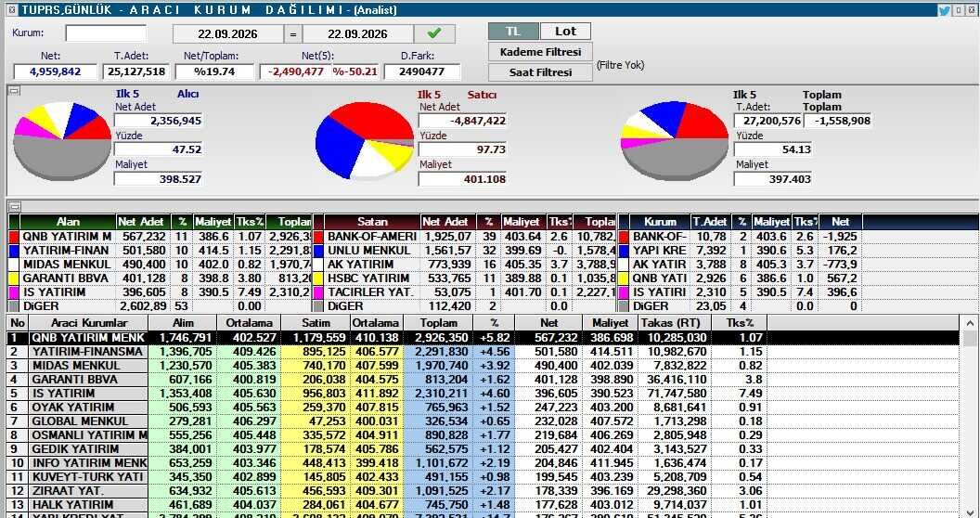The width and height of the screenshot is (980, 518).
Task: Click the Net/Toplam field %19.74
Action: 214,71
